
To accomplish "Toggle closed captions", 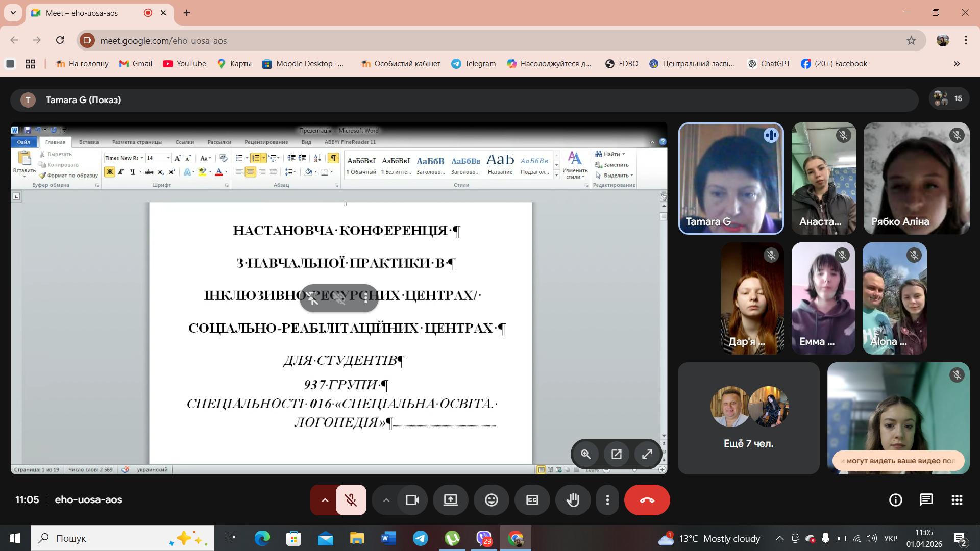I will [532, 500].
